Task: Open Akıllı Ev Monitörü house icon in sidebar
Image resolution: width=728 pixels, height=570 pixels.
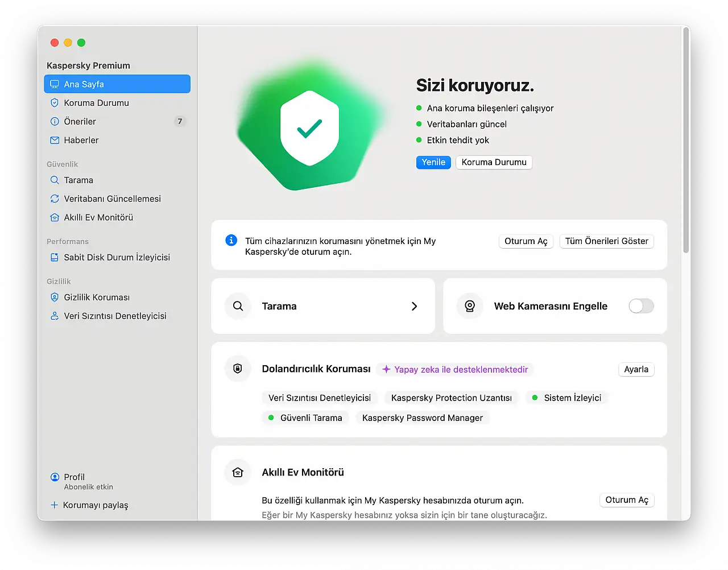Action: pos(55,218)
